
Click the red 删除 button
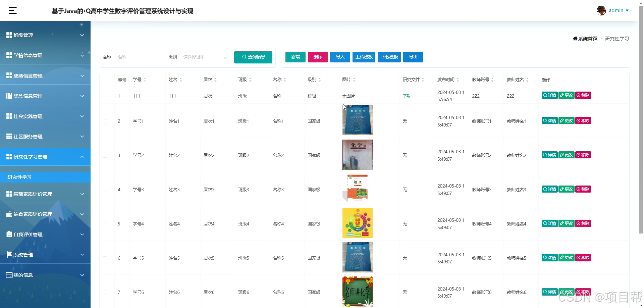(318, 57)
